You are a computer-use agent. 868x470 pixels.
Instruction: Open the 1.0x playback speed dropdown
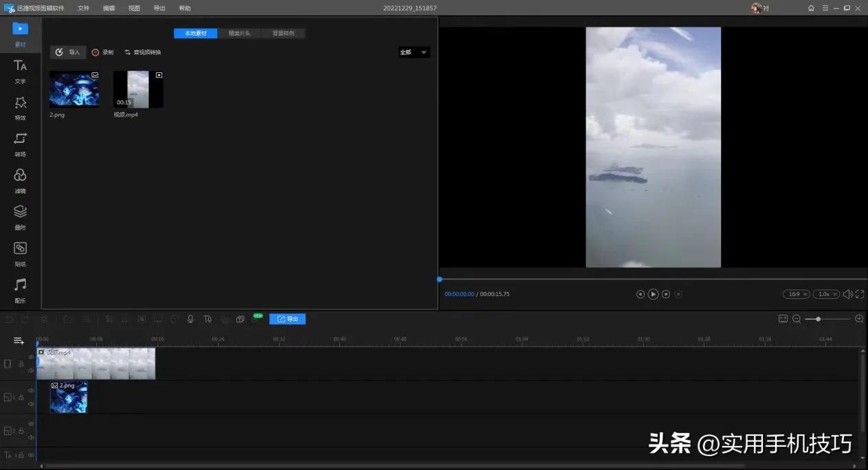tap(825, 293)
